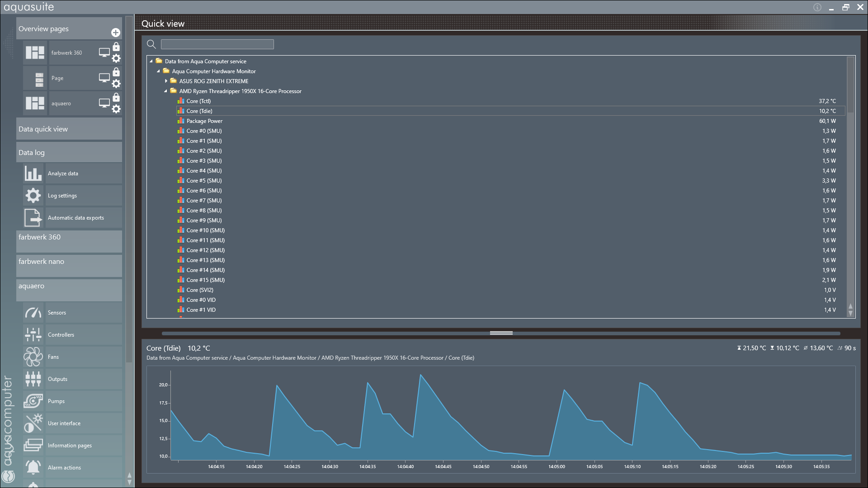868x488 pixels.
Task: Click the Overview pages header
Action: click(69, 28)
